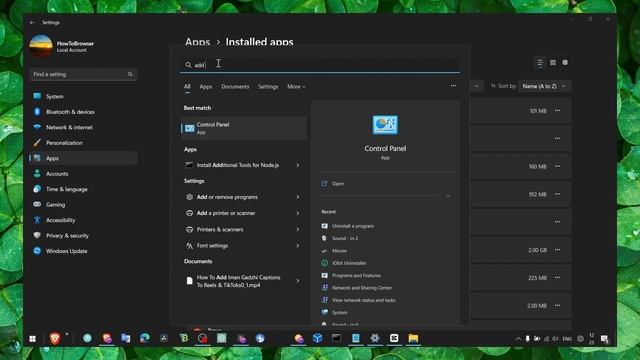Click the Add or remove programs gear icon
Viewport: 640px width, 360px height.
coord(189,197)
